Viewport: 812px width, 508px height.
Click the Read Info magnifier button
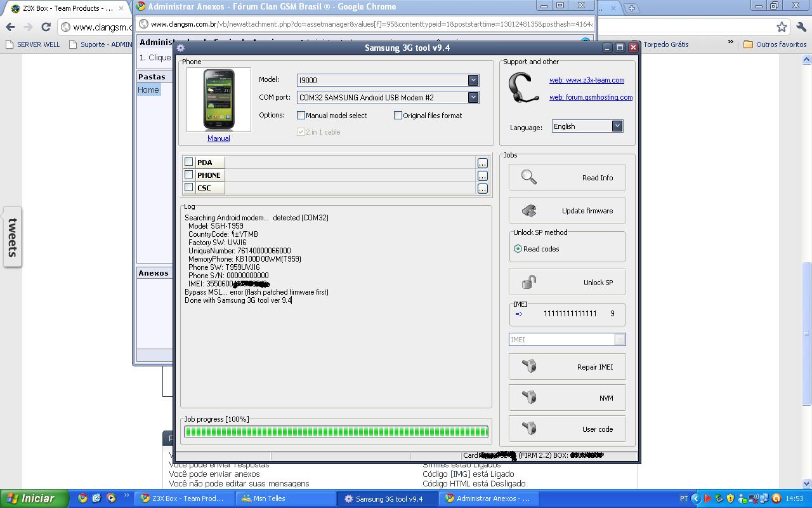click(566, 178)
